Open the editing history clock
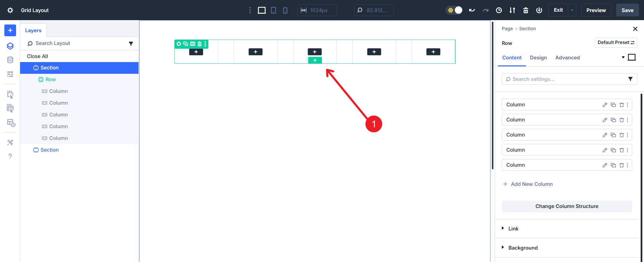This screenshot has width=644, height=262. coord(499,10)
